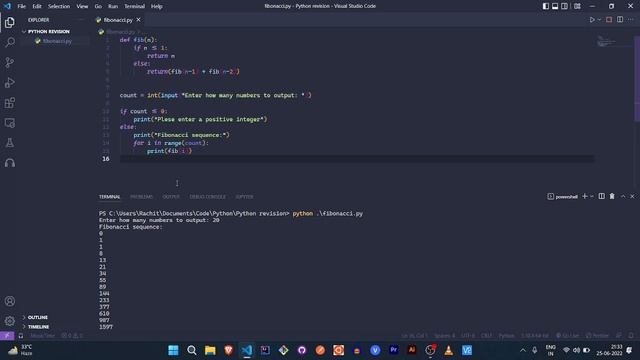Open the Help menu
Viewport: 640px width, 360px height.
(157, 6)
